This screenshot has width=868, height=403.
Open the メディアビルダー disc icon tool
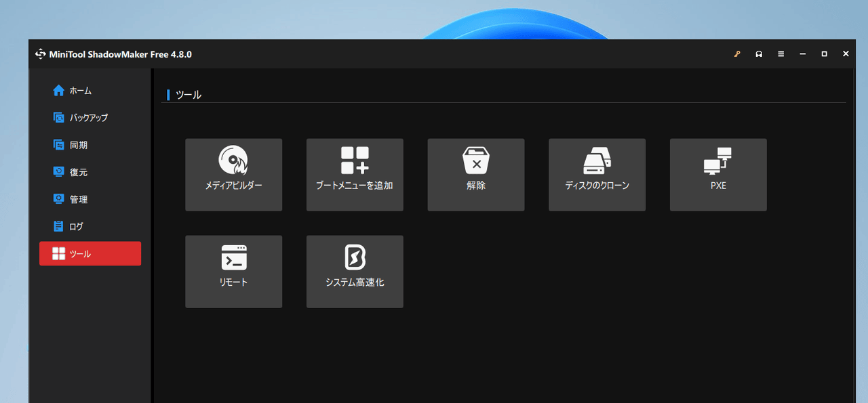point(233,161)
